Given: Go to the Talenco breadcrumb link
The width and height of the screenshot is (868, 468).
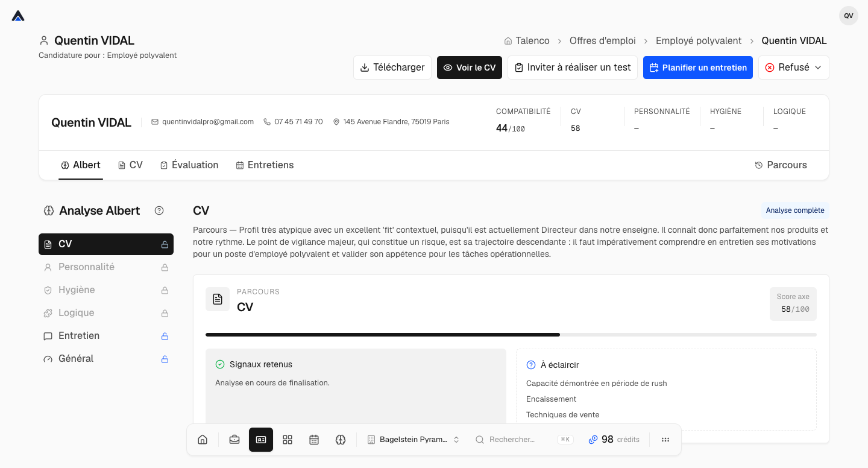Looking at the screenshot, I should click(x=527, y=40).
